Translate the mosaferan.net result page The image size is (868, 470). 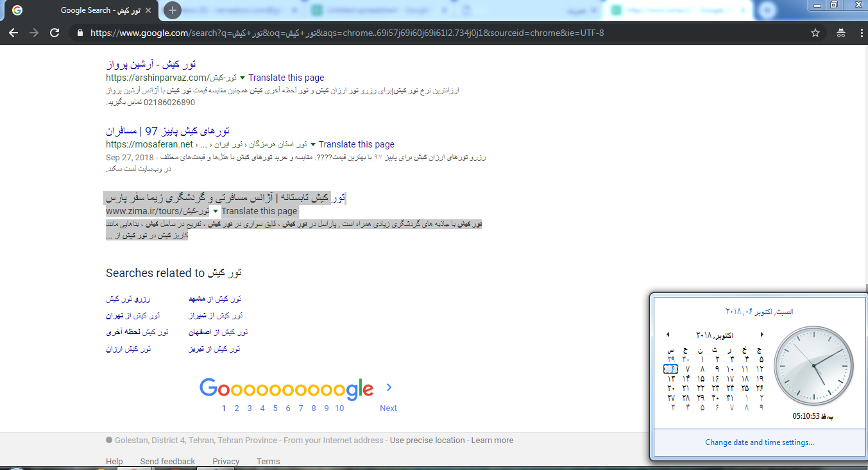click(x=356, y=144)
